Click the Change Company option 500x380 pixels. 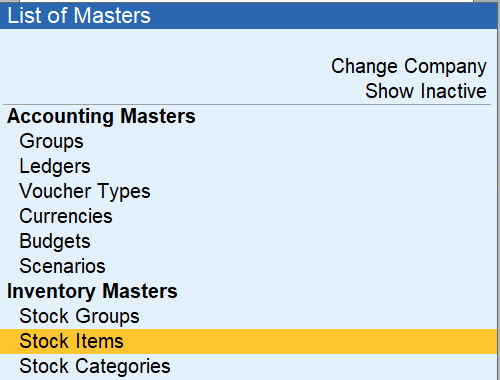tap(409, 66)
